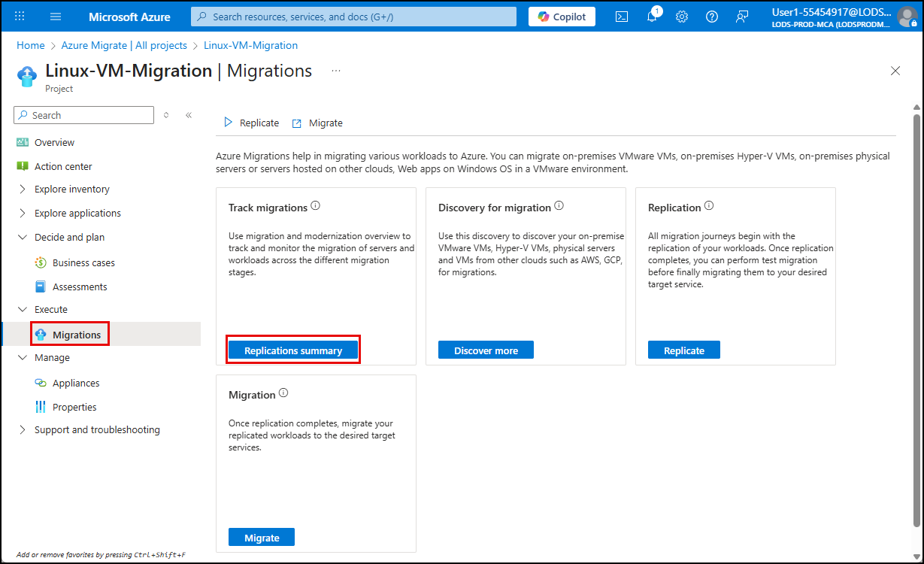Open the hamburger portal menu
The width and height of the screenshot is (924, 564).
coord(56,17)
